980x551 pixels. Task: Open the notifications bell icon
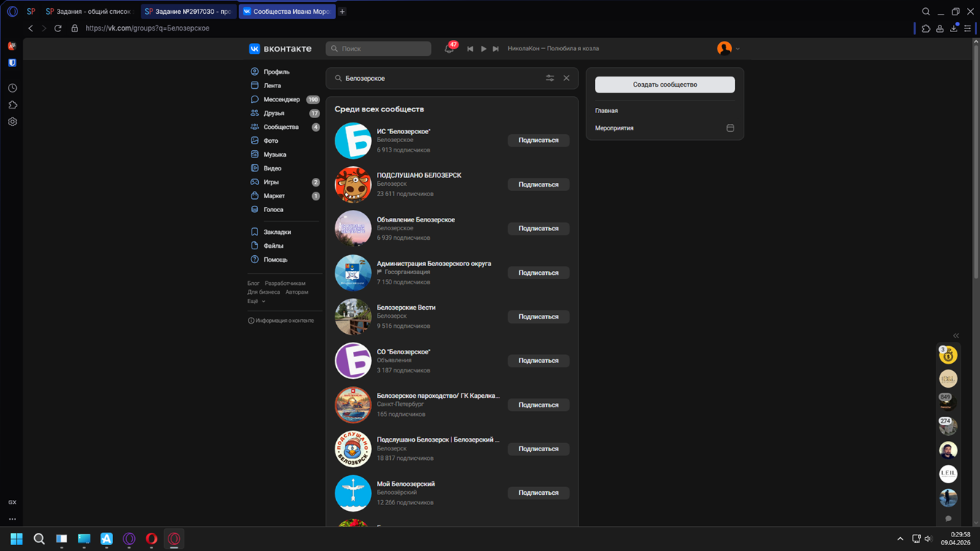point(449,49)
